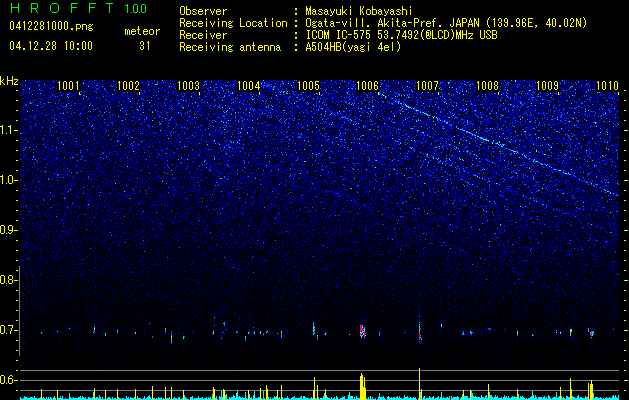Select the file name 0412281000.png
The width and height of the screenshot is (629, 400).
[x=51, y=27]
